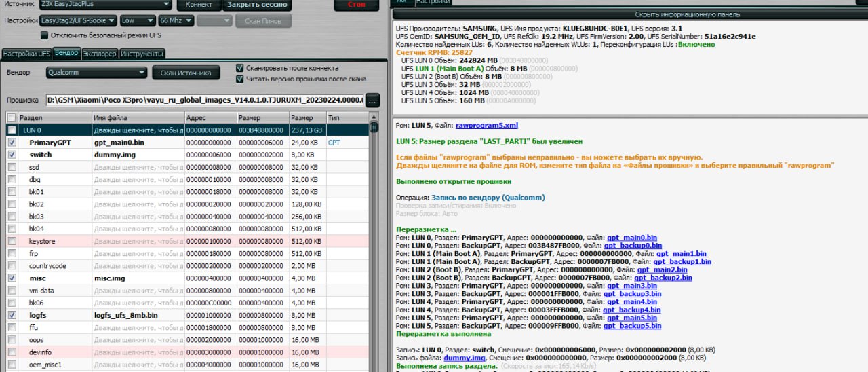Screen dimensions: 868x372
Task: Click the 'Счетчик RPMB: 25827' text
Action: click(x=434, y=52)
